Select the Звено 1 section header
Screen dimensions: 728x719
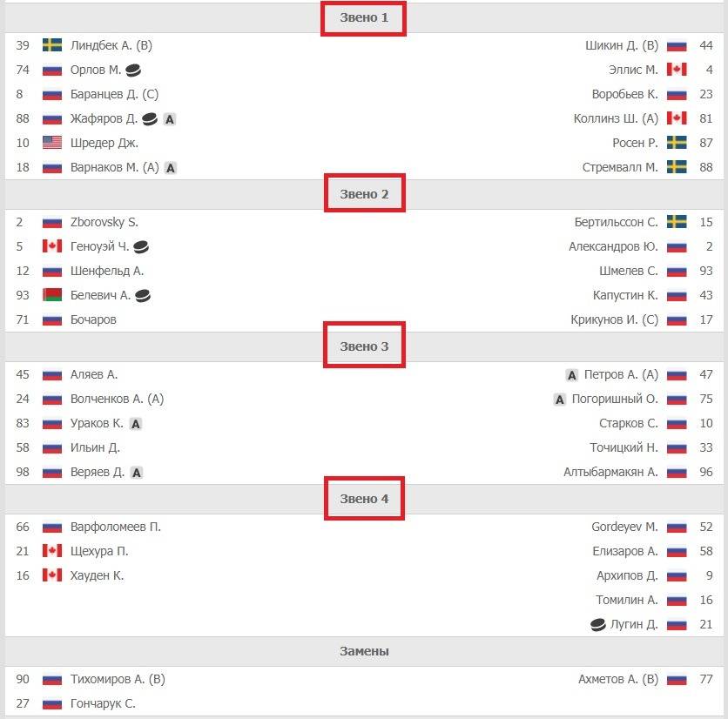(364, 17)
